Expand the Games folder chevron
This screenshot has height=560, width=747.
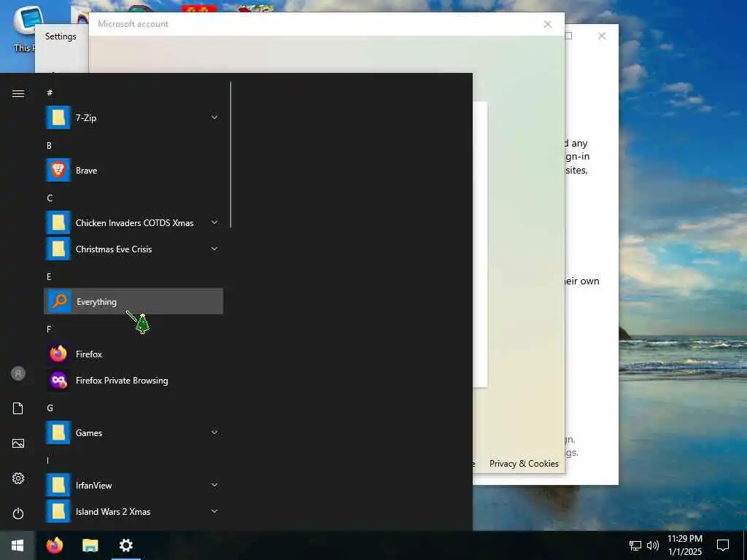214,433
